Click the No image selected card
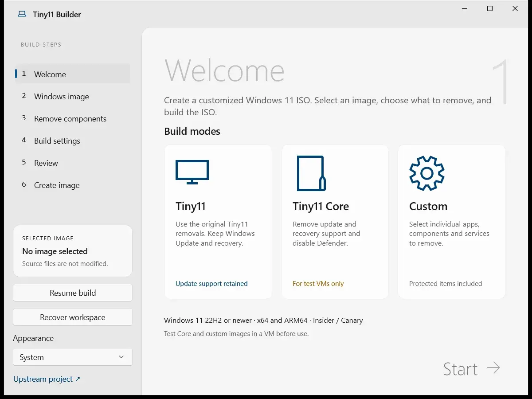This screenshot has width=532, height=399. [73, 251]
